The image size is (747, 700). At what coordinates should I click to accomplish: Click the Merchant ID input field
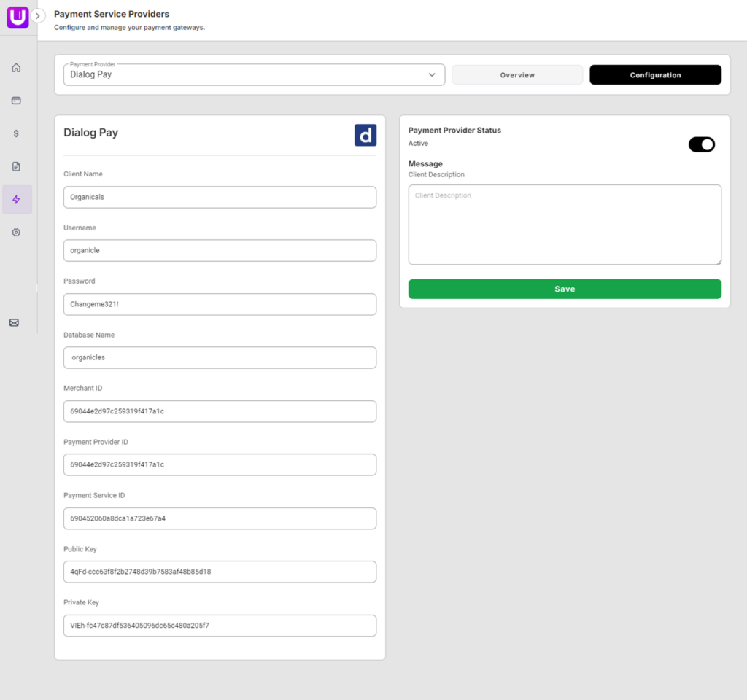click(220, 411)
